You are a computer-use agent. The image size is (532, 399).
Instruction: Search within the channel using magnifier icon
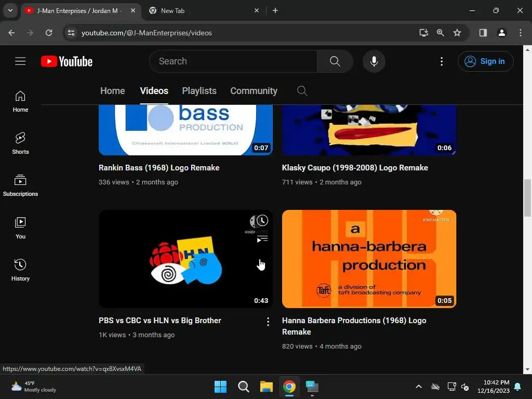[302, 90]
